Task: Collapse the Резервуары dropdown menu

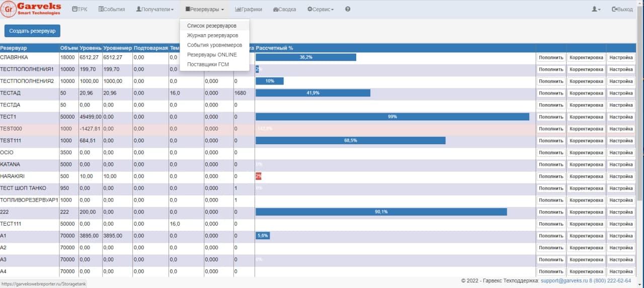Action: 204,10
